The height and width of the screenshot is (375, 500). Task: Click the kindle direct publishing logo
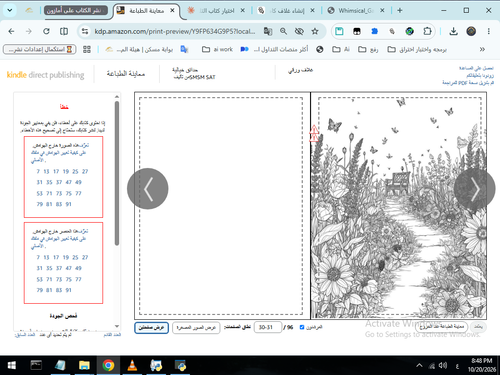46,75
